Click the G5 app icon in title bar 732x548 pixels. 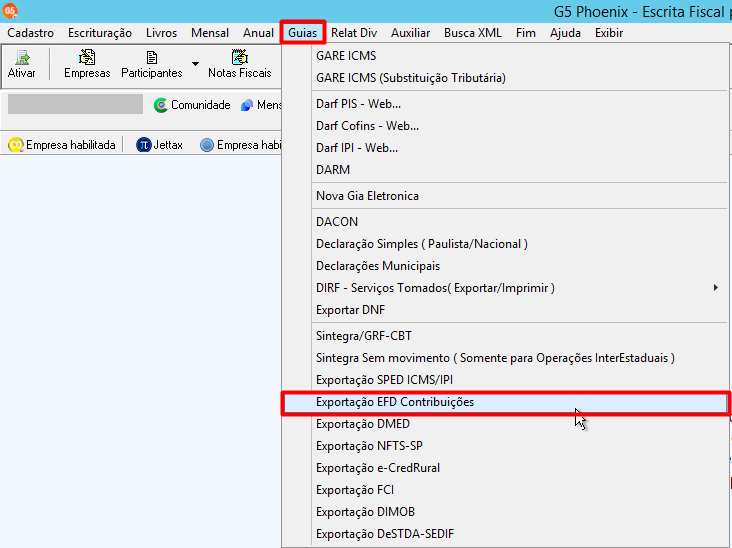(10, 10)
